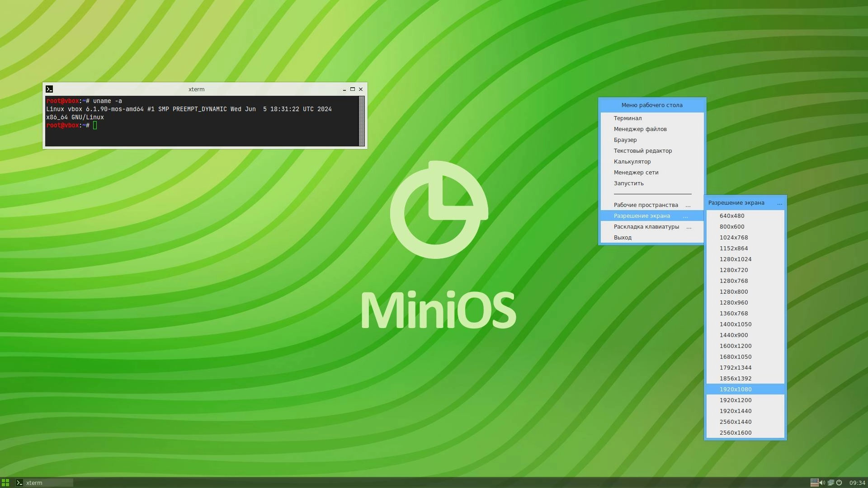This screenshot has height=488, width=868.
Task: Click the ellipsis in the resolution submenu header
Action: tap(779, 203)
